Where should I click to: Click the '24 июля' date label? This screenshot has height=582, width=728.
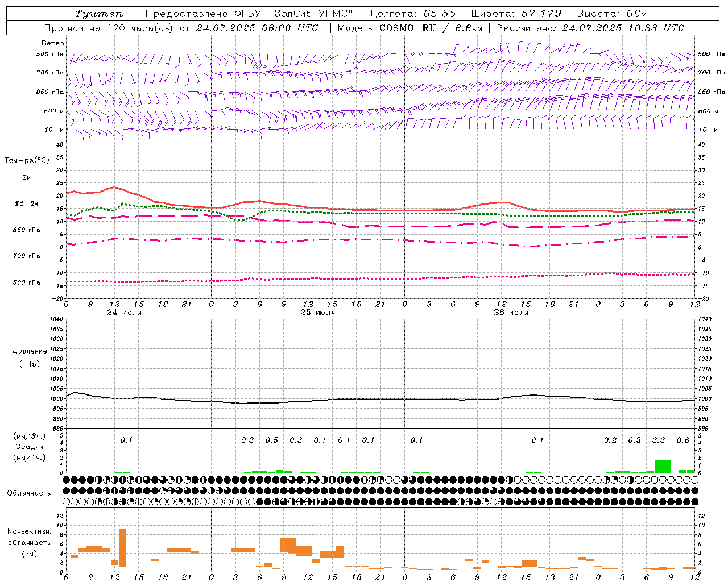[125, 313]
